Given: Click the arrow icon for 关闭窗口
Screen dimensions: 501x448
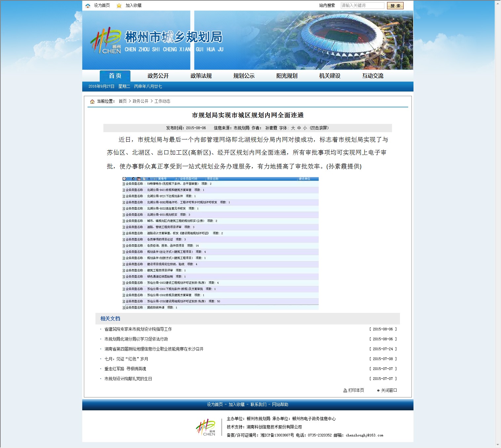Looking at the screenshot, I should pyautogui.click(x=378, y=391).
